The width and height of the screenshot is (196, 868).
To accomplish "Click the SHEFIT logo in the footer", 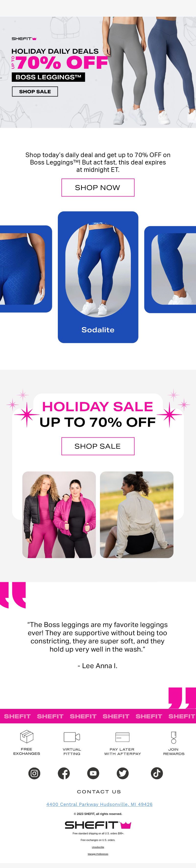I will (x=98, y=825).
